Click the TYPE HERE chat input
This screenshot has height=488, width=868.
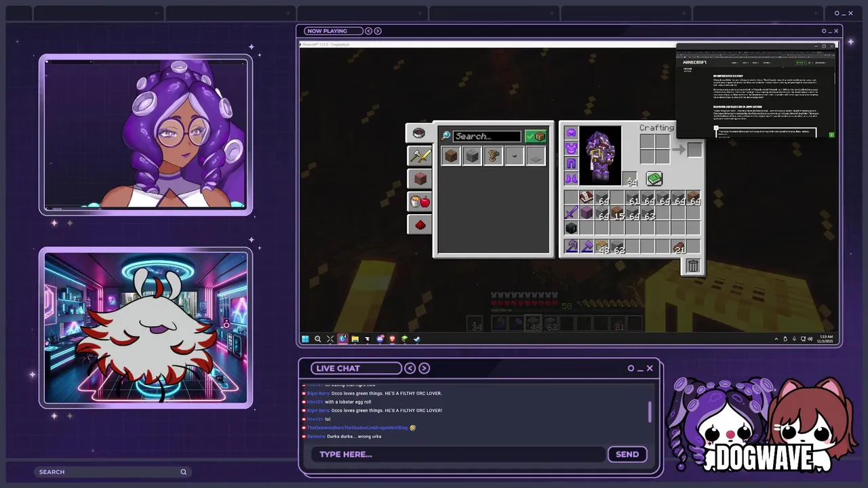pos(458,454)
